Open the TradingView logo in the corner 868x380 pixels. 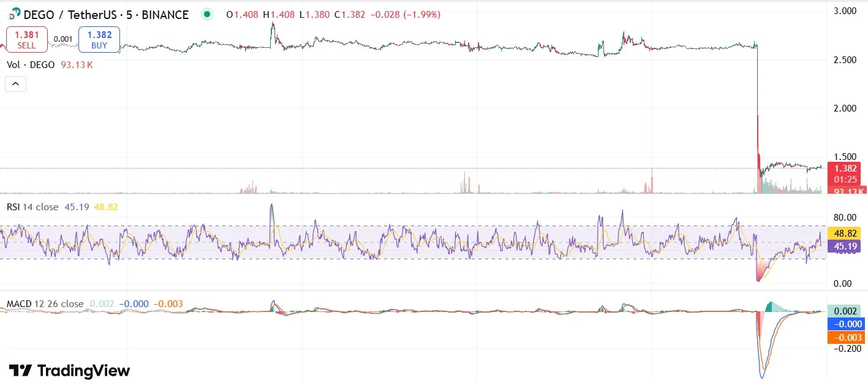click(69, 371)
